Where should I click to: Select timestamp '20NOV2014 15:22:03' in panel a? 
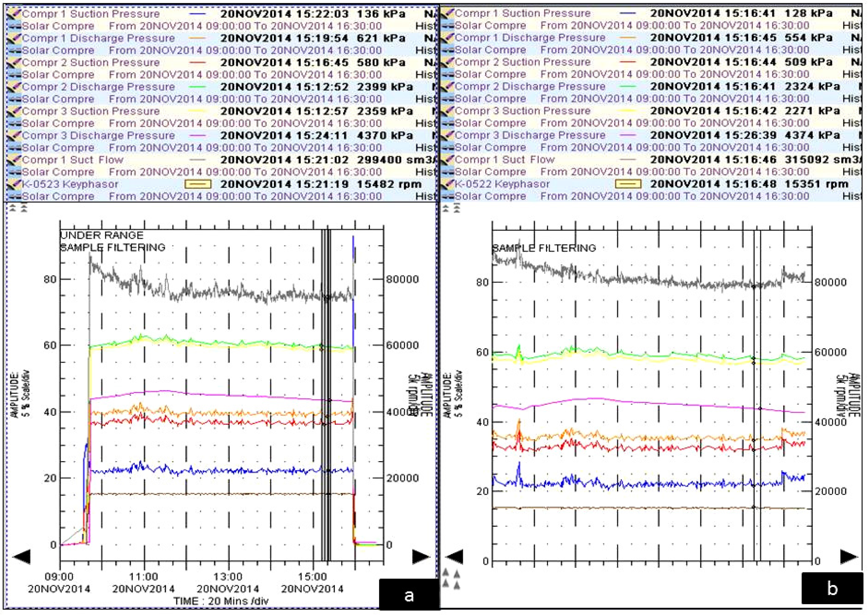click(285, 14)
